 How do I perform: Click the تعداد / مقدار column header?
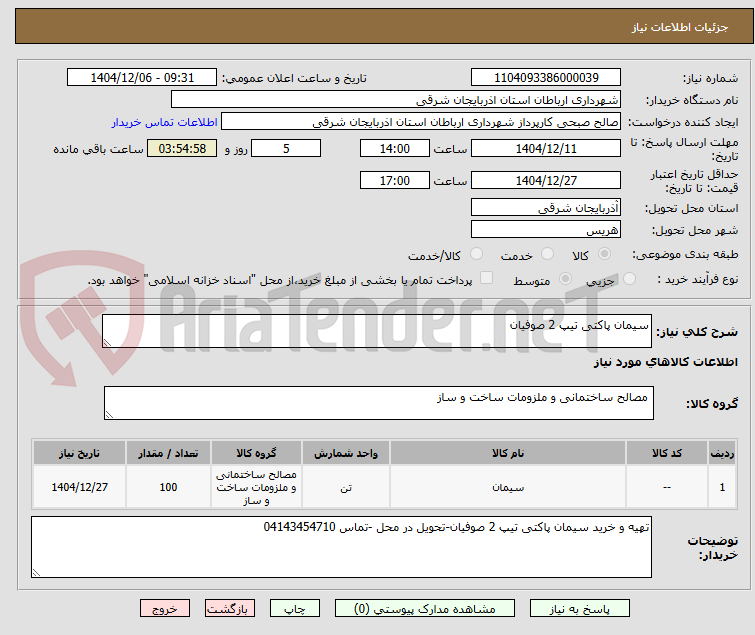168,453
